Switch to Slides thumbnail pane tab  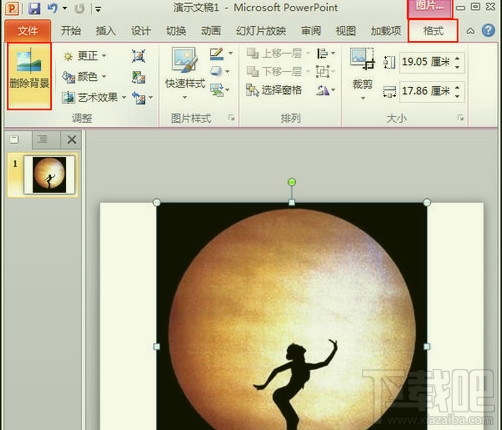pyautogui.click(x=14, y=139)
